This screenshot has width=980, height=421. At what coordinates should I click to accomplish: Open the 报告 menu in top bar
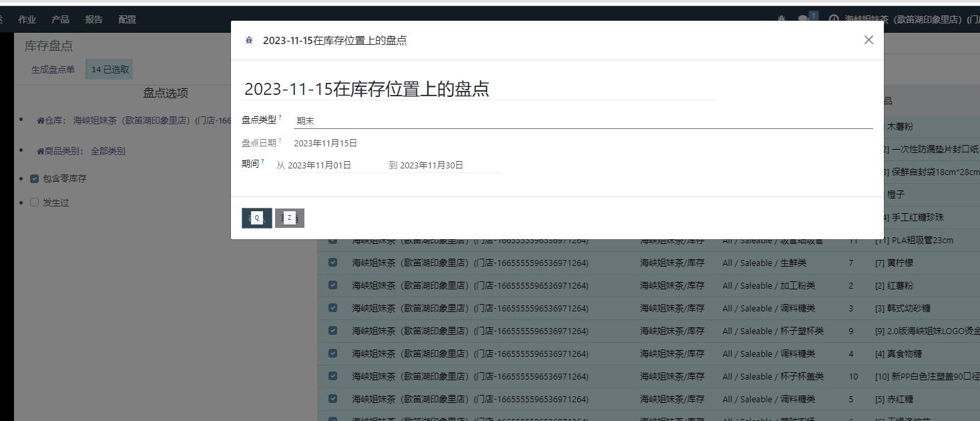[94, 19]
